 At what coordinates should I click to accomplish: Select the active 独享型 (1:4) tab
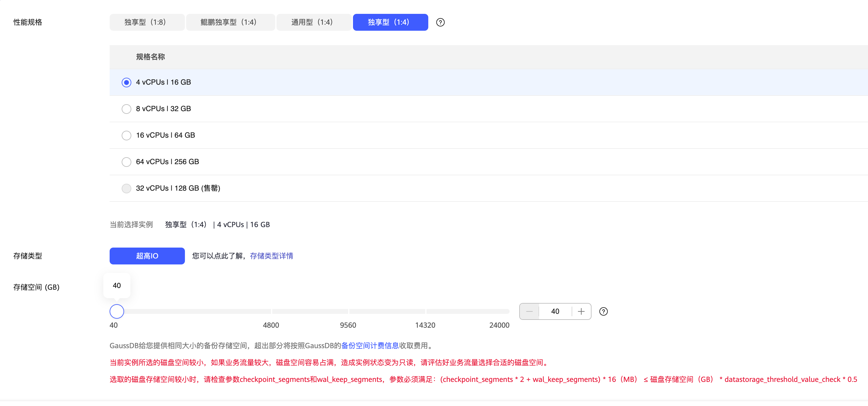pyautogui.click(x=390, y=22)
